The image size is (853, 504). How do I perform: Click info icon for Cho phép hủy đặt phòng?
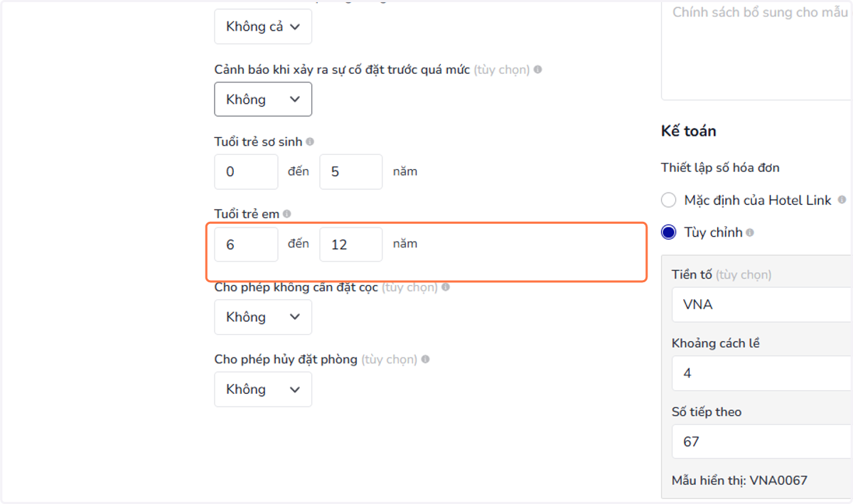pyautogui.click(x=425, y=360)
